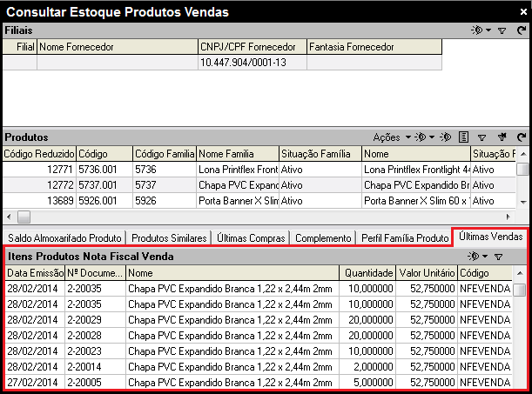Refresh the Produtos grid with the arrow icon
Viewport: 532px width, 394px height.
[x=522, y=137]
